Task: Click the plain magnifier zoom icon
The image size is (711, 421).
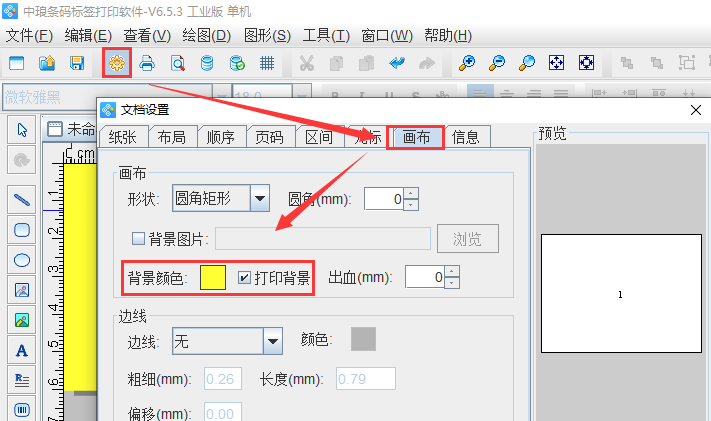Action: click(526, 63)
